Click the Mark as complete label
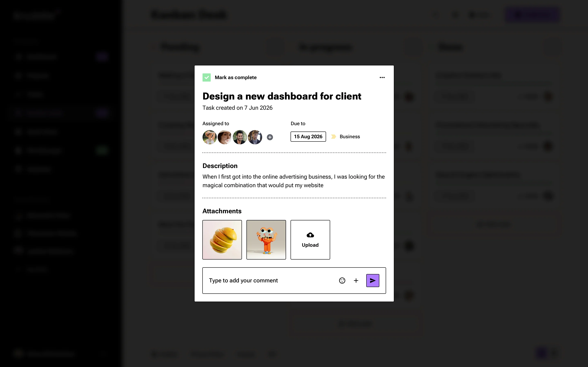This screenshot has height=367, width=588. point(235,77)
